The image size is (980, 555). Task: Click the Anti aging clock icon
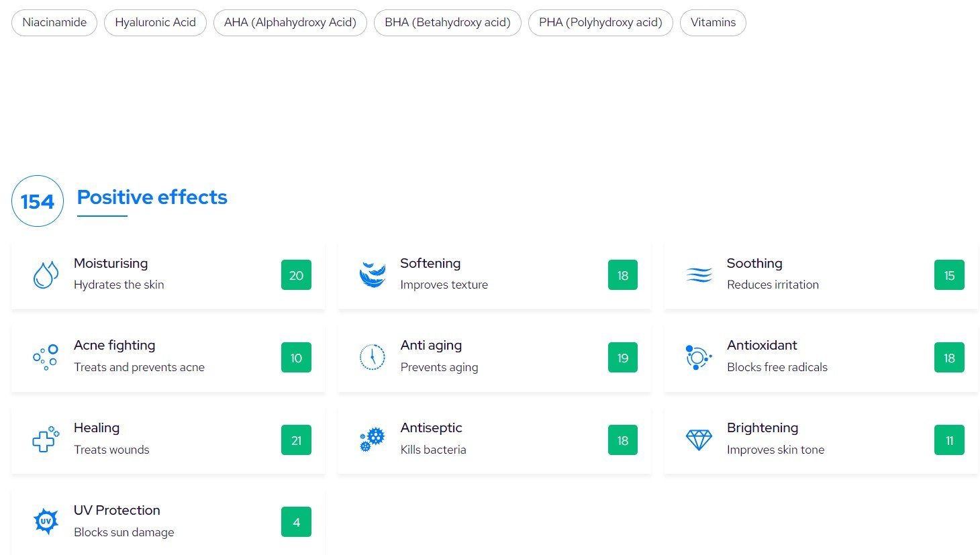click(x=372, y=358)
